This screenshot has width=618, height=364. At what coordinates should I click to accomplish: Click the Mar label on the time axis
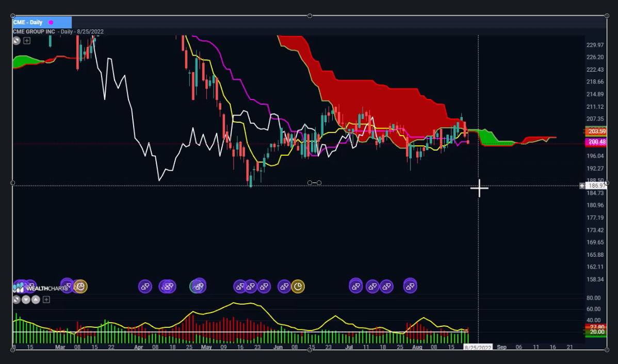[x=60, y=347]
